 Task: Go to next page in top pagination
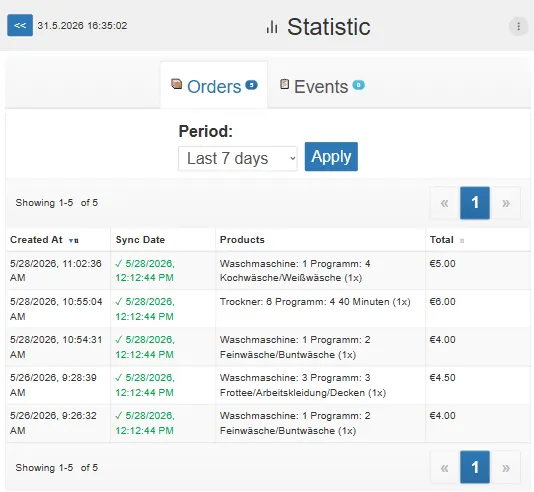click(x=506, y=203)
